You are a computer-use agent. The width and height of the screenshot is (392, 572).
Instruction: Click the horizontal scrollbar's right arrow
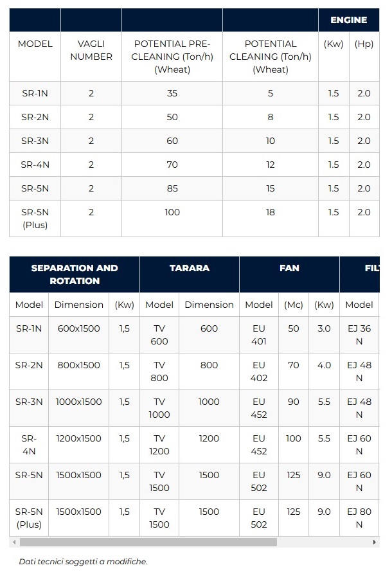tap(375, 542)
